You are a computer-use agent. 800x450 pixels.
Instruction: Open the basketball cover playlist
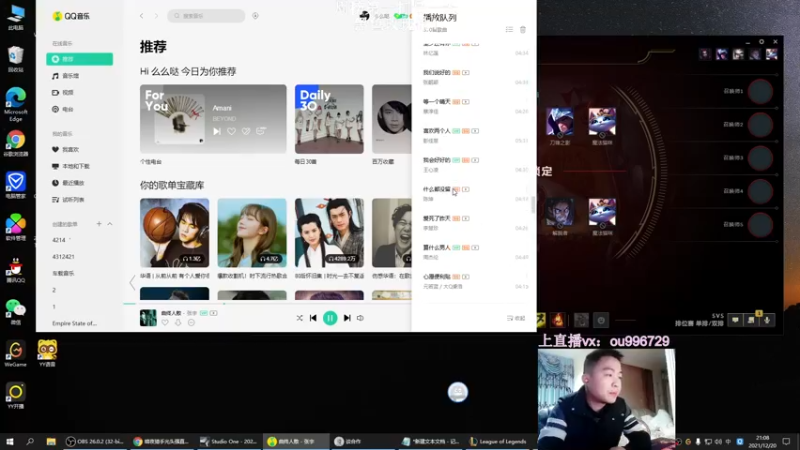click(x=174, y=233)
